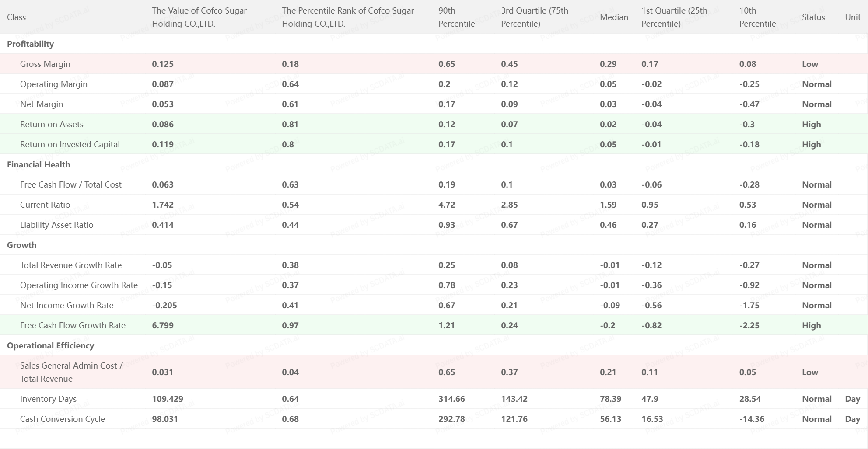Select the Gross Margin row label
The height and width of the screenshot is (449, 868).
[45, 64]
